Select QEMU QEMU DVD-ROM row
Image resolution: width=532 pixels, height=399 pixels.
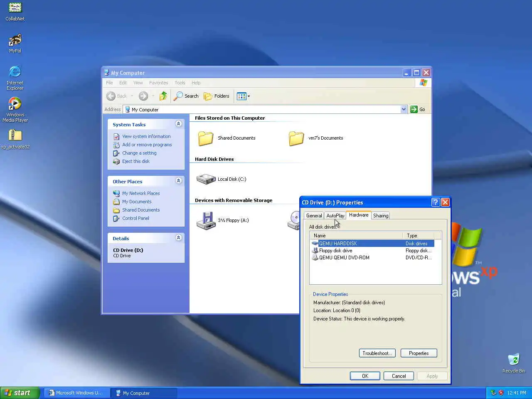point(372,258)
